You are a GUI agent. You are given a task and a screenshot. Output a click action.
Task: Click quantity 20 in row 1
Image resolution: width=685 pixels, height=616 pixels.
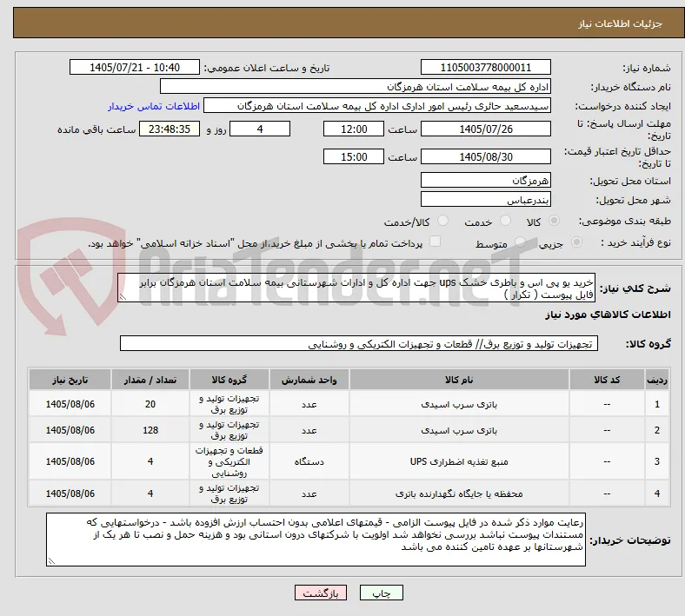[x=150, y=404]
